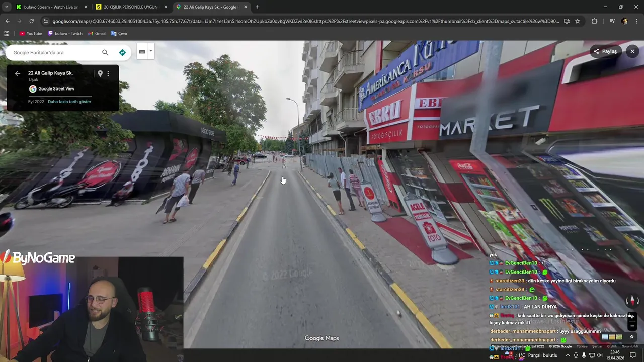
Task: Click the 'Şartlar' footer link
Action: click(597, 346)
